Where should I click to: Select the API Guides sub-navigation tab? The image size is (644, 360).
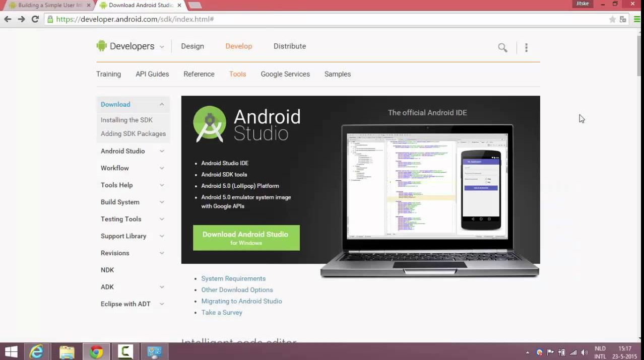click(152, 74)
